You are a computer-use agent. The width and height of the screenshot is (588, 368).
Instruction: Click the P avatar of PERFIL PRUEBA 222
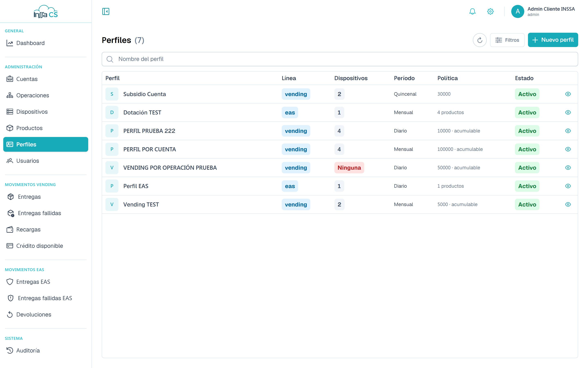pyautogui.click(x=112, y=131)
